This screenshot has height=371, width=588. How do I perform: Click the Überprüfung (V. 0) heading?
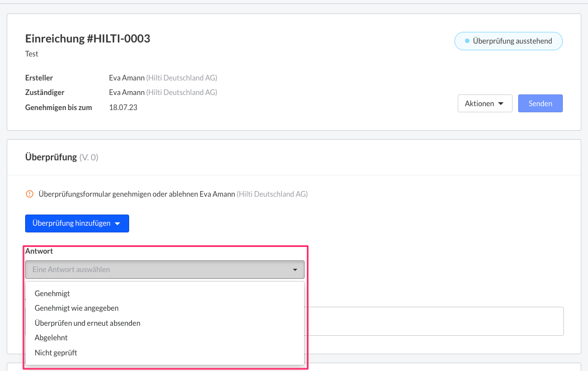point(62,157)
